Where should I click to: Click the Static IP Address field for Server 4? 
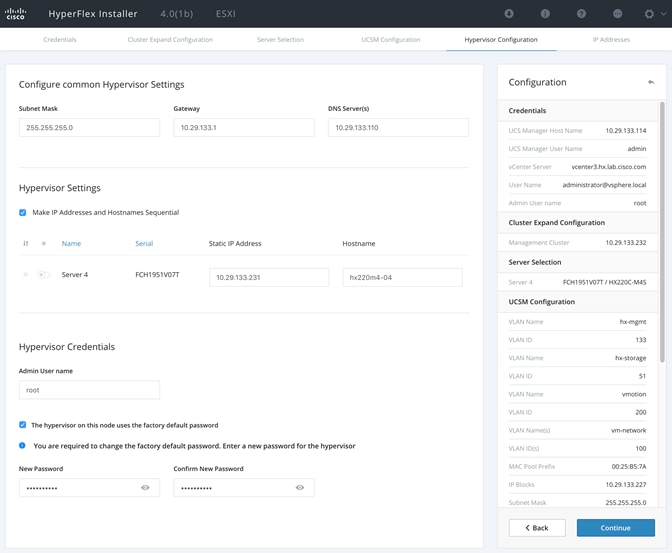point(269,277)
